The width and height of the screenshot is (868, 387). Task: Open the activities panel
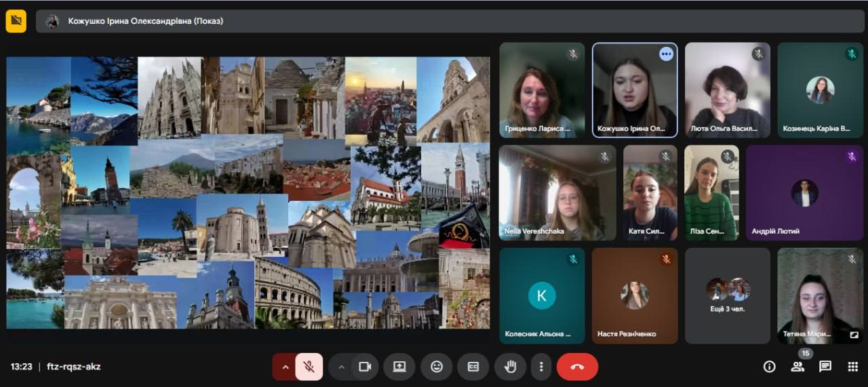point(852,367)
